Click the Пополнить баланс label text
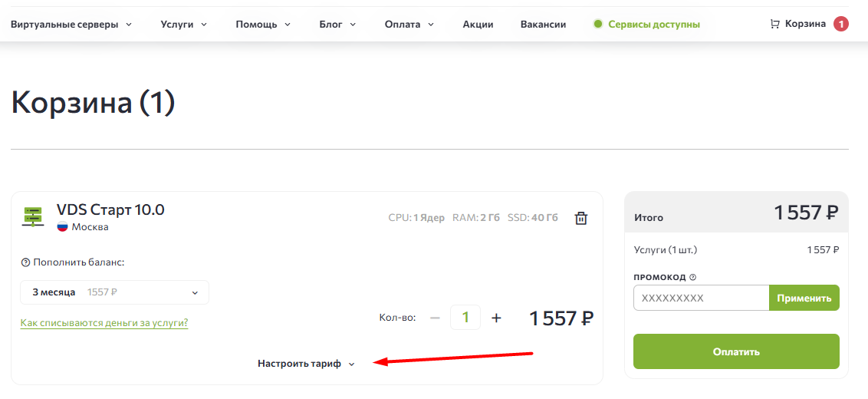868x399 pixels. pyautogui.click(x=79, y=262)
